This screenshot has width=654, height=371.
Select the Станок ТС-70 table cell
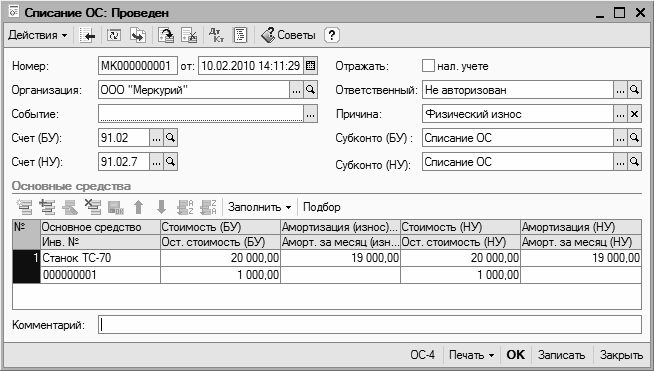(100, 258)
